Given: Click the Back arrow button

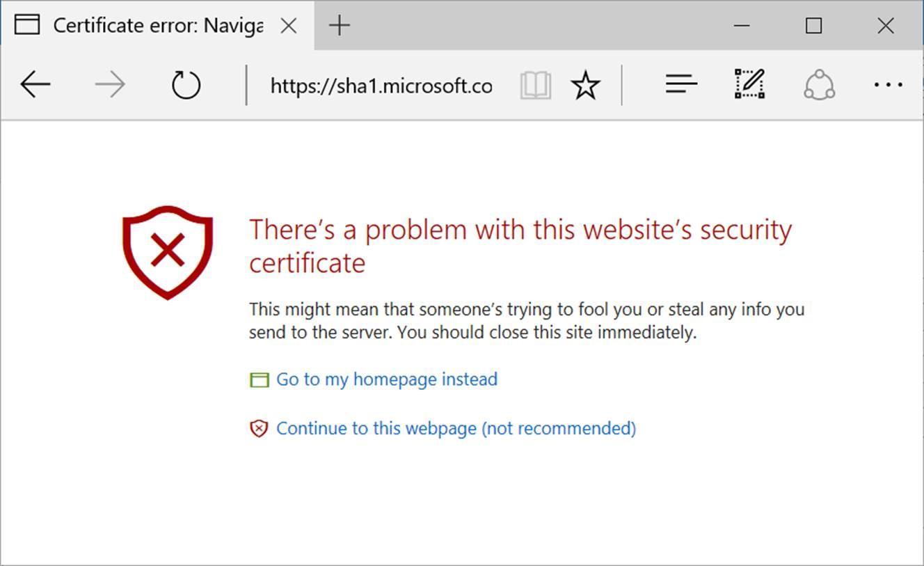Looking at the screenshot, I should point(35,85).
